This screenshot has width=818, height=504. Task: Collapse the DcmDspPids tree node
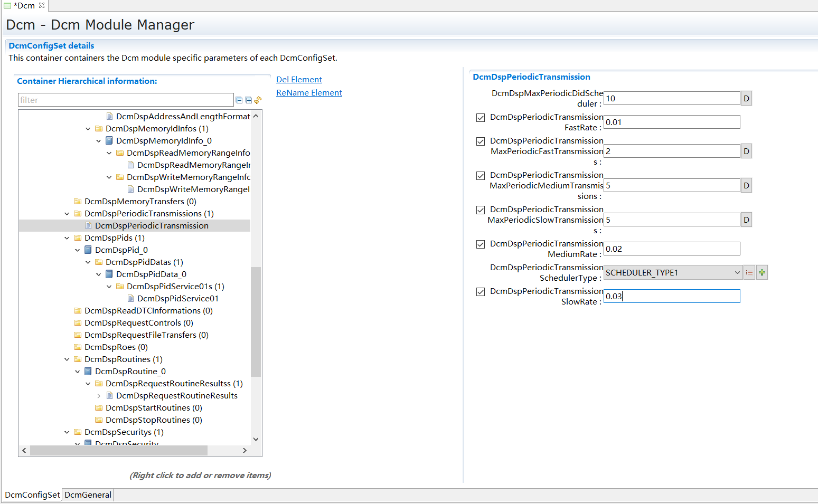(67, 238)
